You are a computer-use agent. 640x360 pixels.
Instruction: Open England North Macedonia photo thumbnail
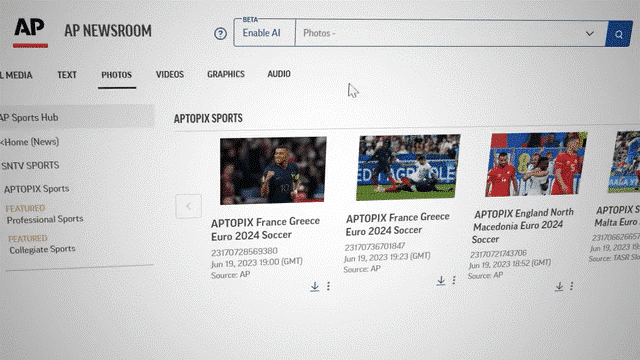tap(536, 164)
